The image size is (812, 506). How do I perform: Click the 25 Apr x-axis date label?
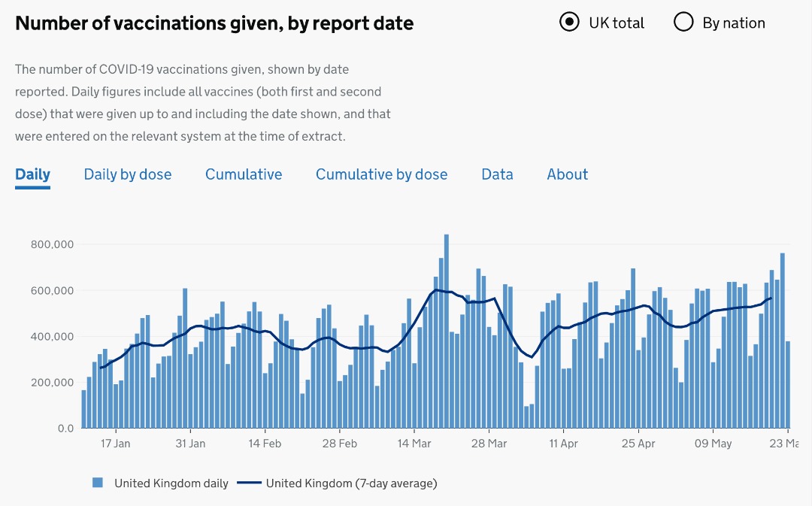pos(638,444)
